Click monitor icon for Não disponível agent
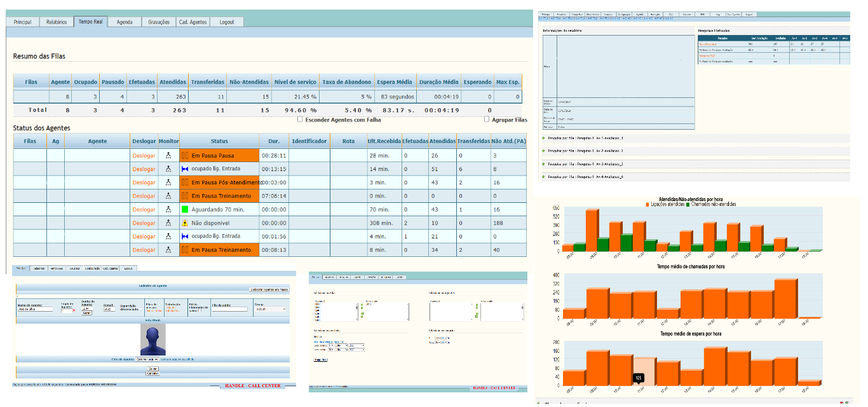Screen dimensions: 868x407 (168, 223)
